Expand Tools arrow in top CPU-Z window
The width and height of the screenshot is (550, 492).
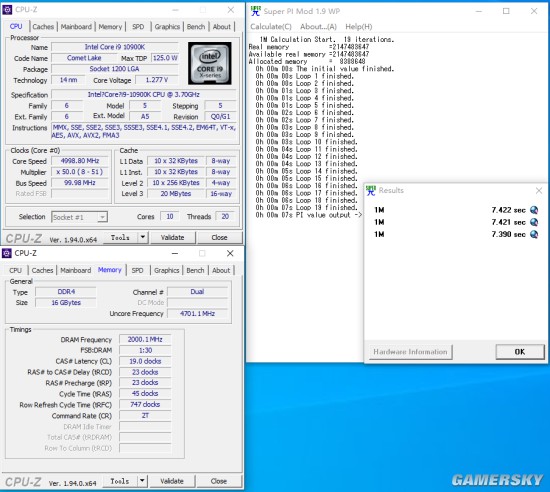coord(143,237)
